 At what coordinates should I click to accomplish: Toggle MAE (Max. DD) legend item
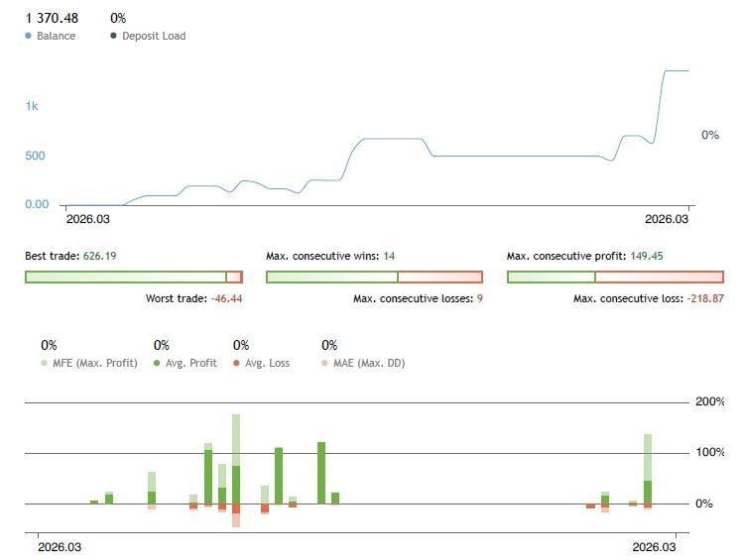[x=363, y=363]
